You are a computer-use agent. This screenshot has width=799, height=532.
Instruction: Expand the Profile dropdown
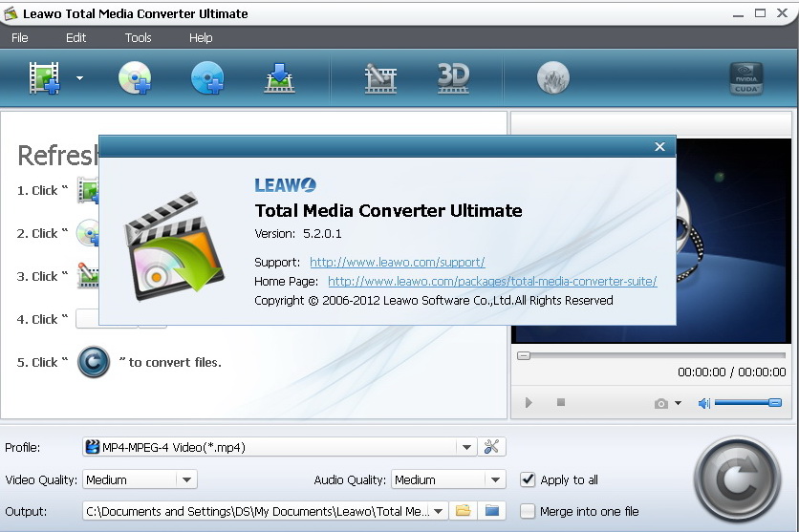[x=466, y=448]
